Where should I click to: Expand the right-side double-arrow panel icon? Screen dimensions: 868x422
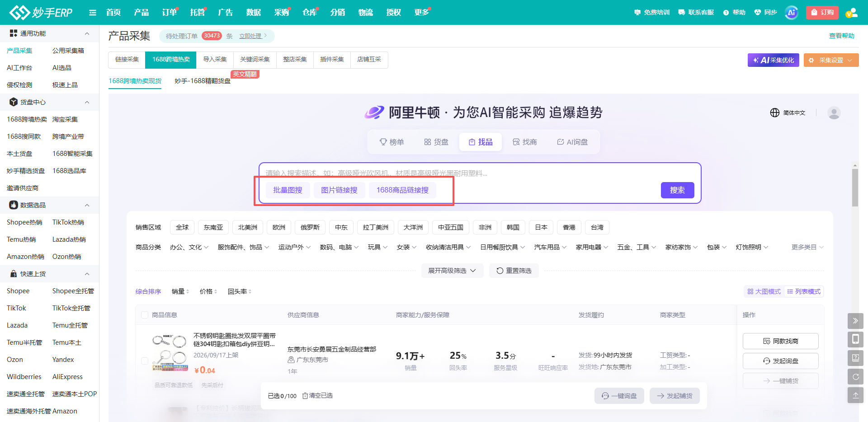pyautogui.click(x=855, y=321)
